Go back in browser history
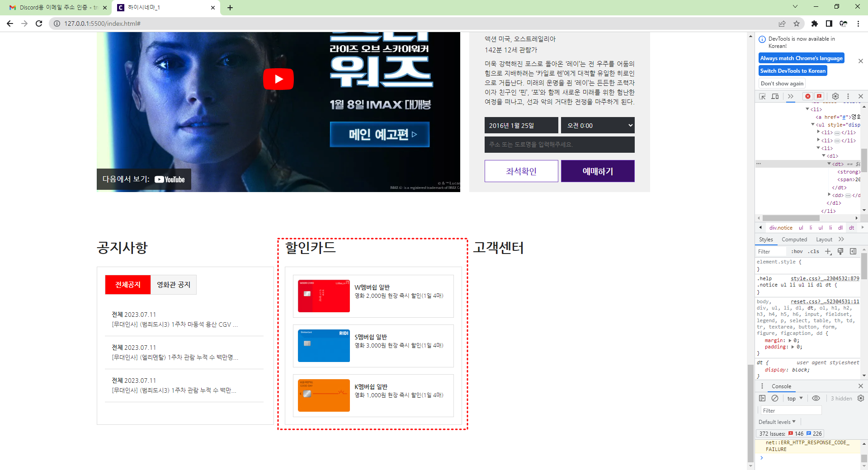The height and width of the screenshot is (470, 868). coord(10,23)
